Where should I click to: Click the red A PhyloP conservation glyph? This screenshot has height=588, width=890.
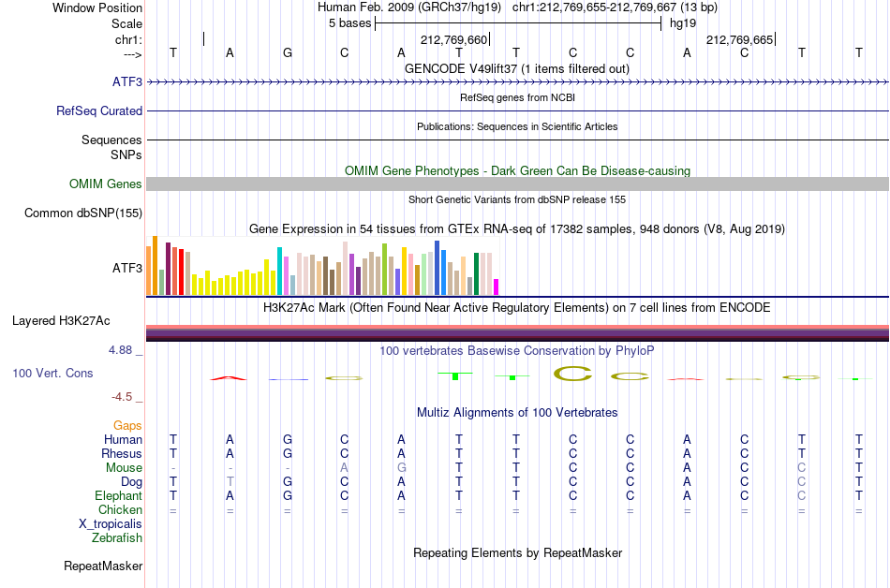click(x=229, y=377)
